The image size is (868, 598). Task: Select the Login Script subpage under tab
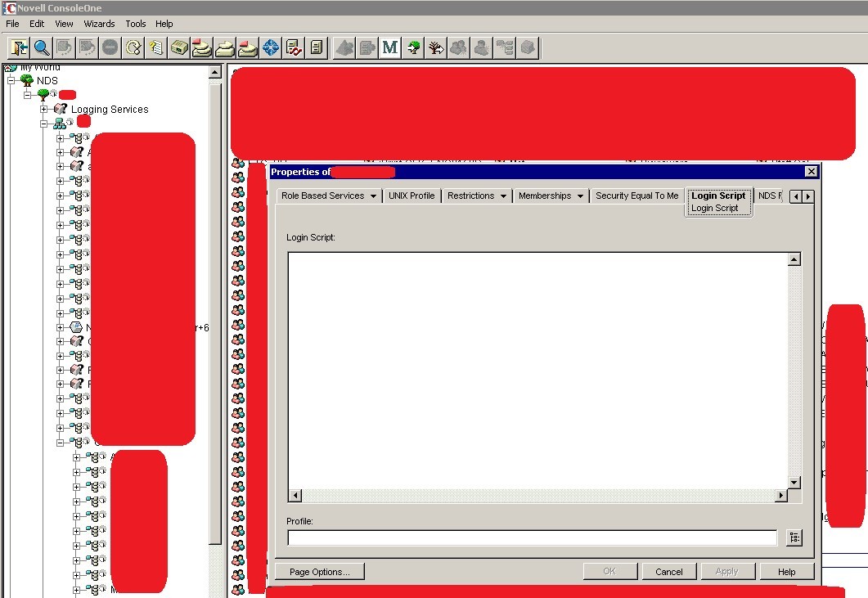tap(715, 208)
